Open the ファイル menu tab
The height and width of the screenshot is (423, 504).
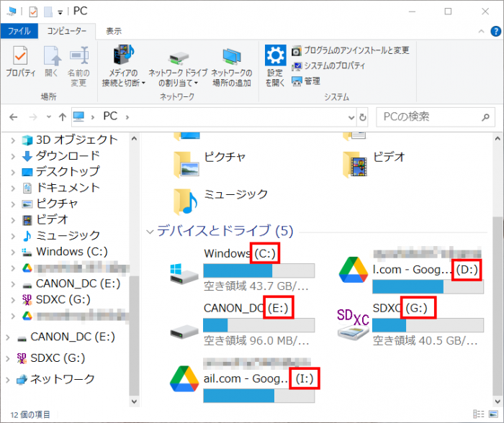coord(19,31)
